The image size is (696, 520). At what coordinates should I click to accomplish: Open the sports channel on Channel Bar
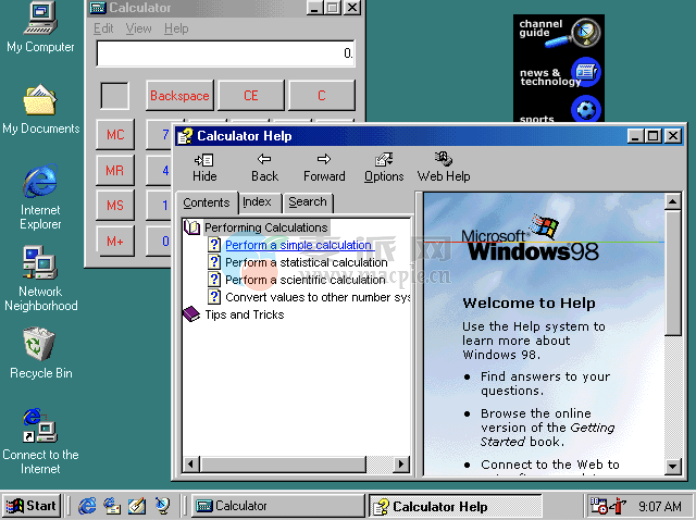click(559, 111)
